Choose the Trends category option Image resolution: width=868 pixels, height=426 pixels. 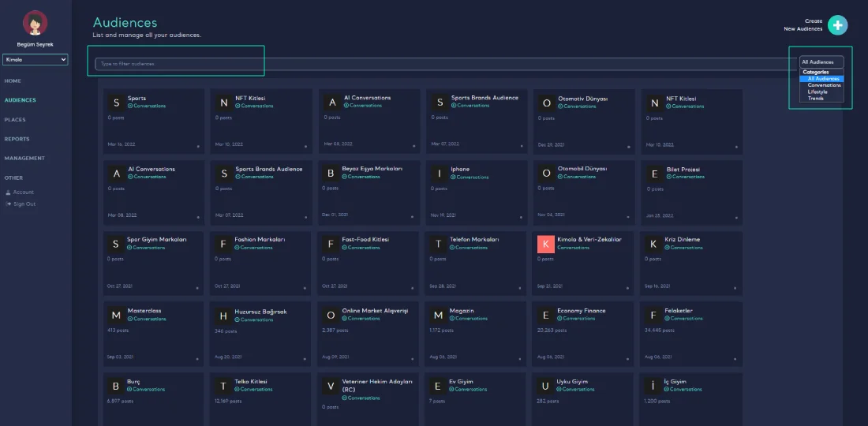(815, 99)
